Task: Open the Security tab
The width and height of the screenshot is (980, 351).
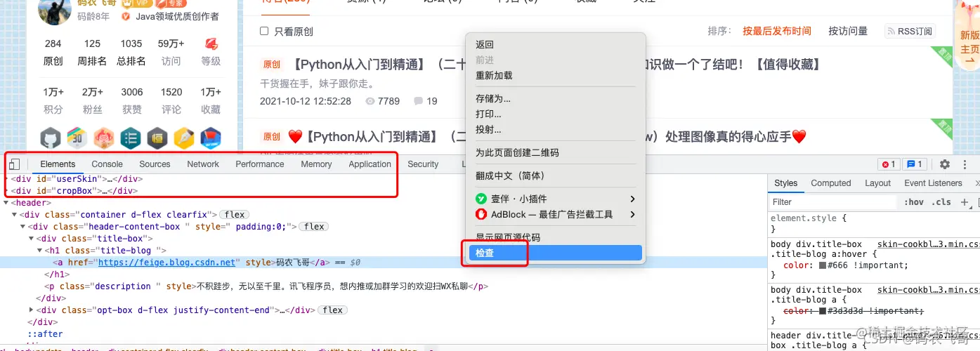Action: pos(423,164)
